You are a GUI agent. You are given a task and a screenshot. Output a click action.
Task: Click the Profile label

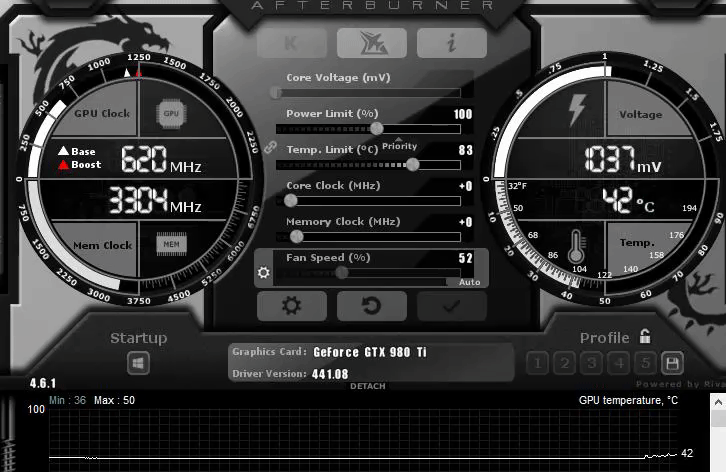(x=605, y=338)
